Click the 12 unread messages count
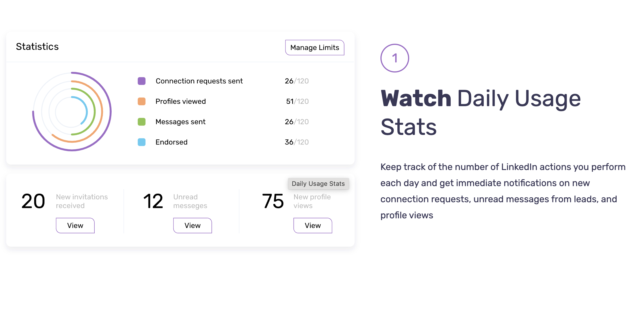The height and width of the screenshot is (313, 644). [153, 201]
